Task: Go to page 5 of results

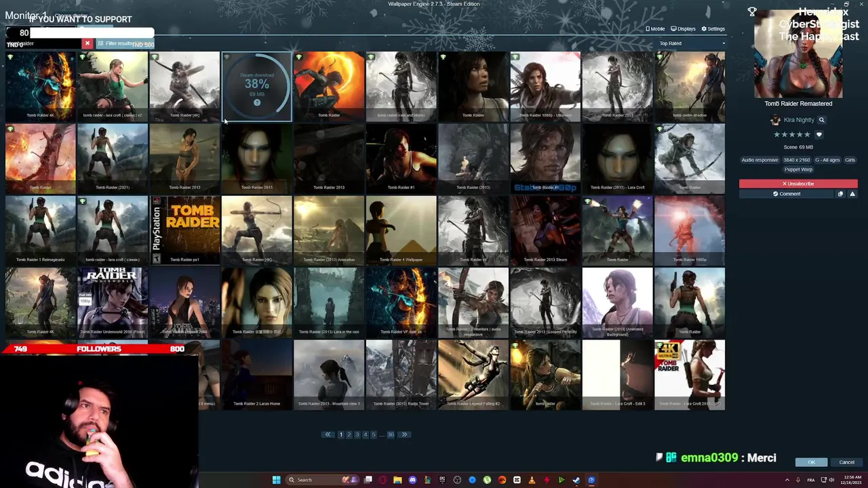Action: coord(374,434)
